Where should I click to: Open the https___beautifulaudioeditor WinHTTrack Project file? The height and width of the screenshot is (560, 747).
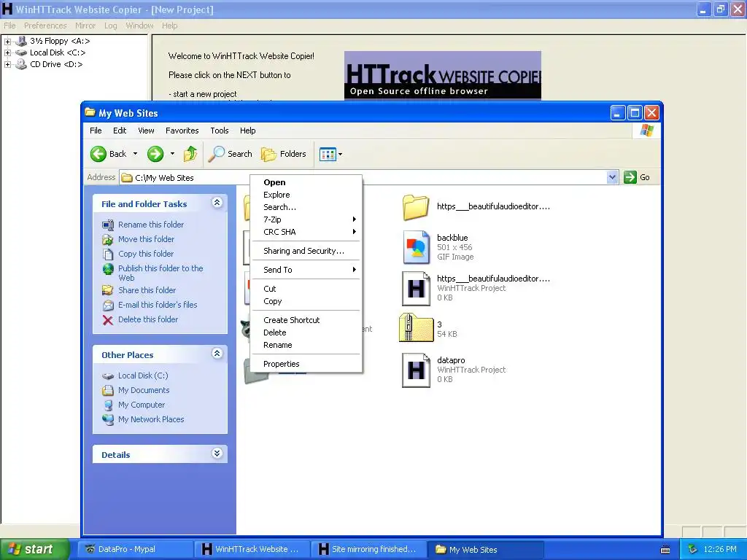[416, 288]
